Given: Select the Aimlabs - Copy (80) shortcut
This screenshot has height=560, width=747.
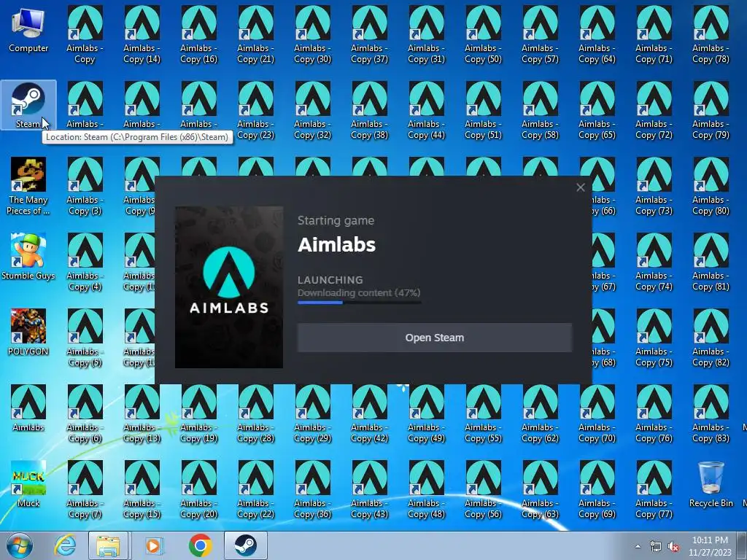Looking at the screenshot, I should [x=711, y=187].
